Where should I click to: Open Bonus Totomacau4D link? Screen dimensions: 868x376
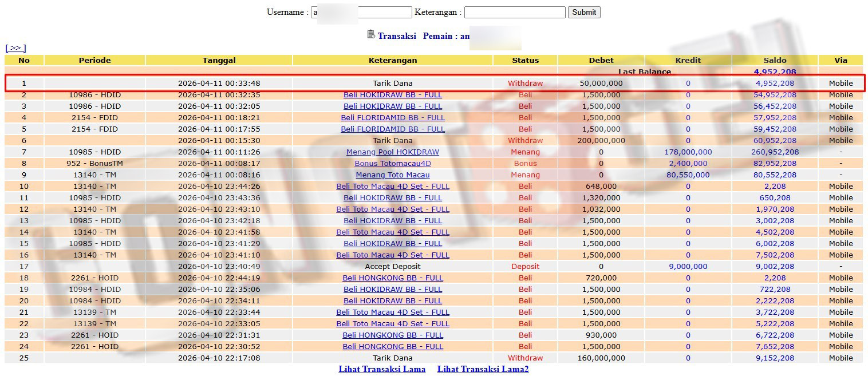[393, 163]
